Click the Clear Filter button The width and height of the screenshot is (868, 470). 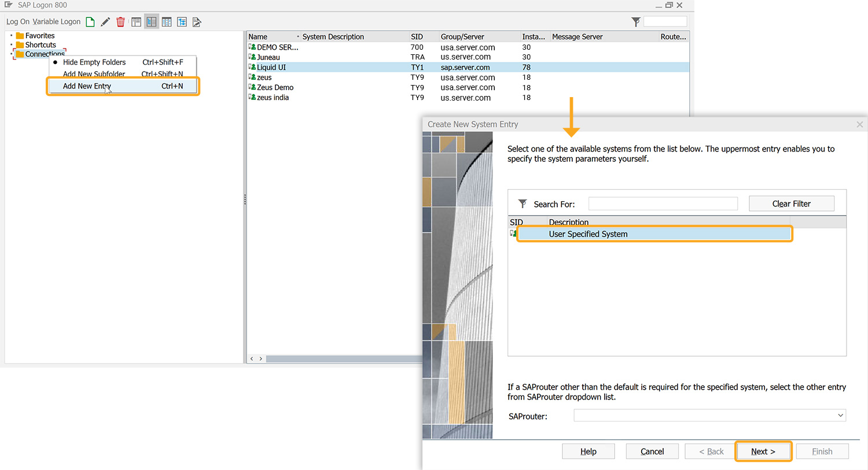click(x=792, y=203)
